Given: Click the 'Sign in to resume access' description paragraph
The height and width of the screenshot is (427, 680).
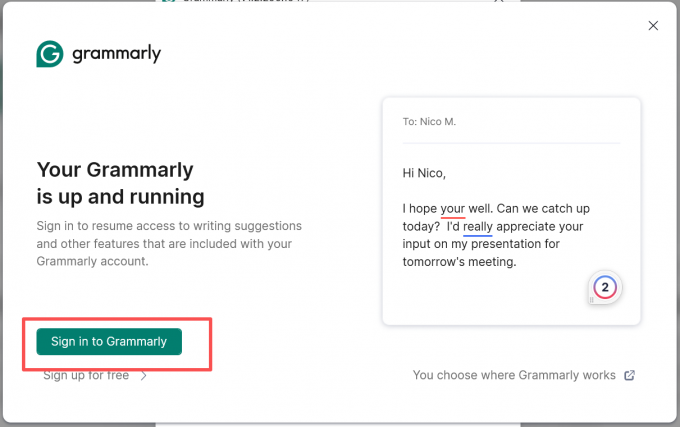Looking at the screenshot, I should click(169, 244).
